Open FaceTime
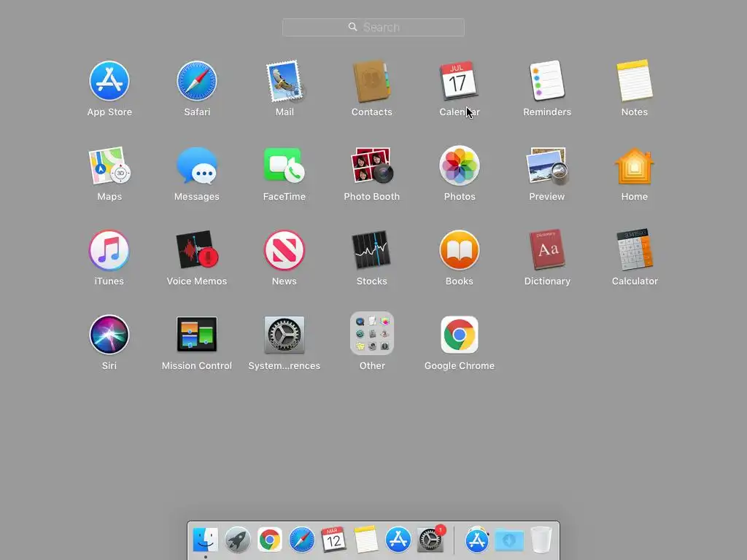 [285, 166]
